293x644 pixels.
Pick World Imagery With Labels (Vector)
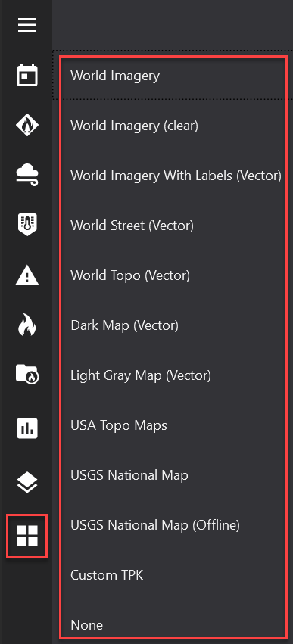(x=176, y=176)
